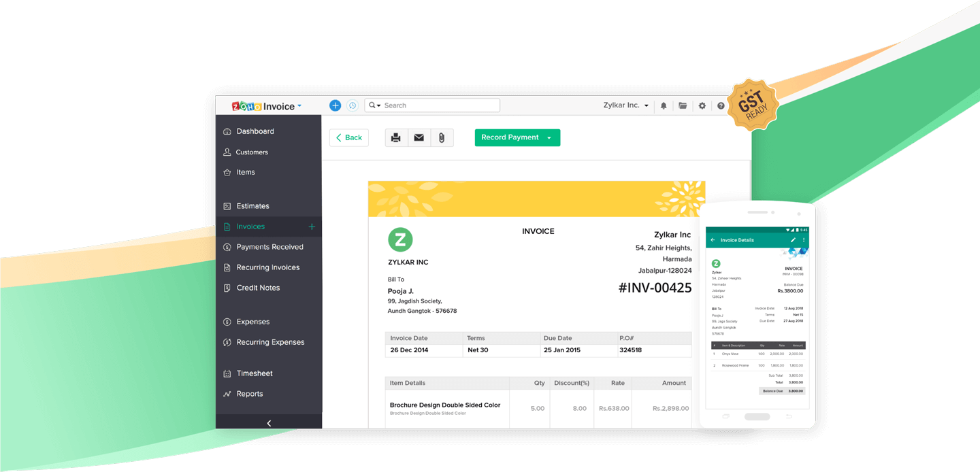This screenshot has height=472, width=980.
Task: Tap the back arrow in the phone header
Action: 713,240
